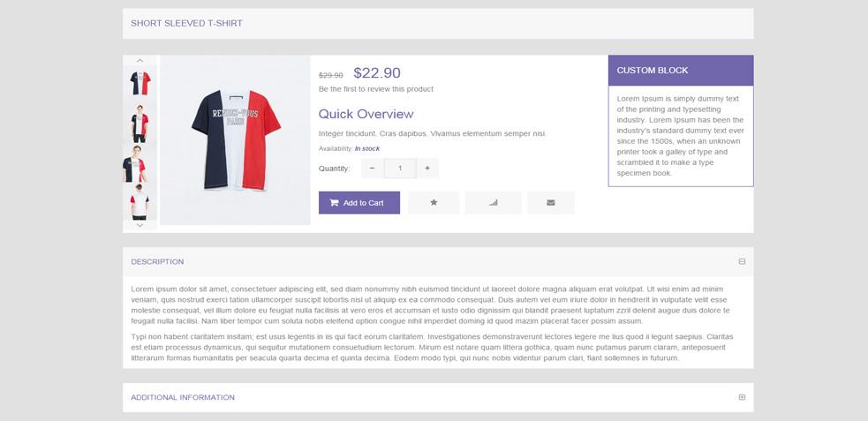The image size is (868, 421).
Task: Select the model side-view thumbnail with red sleeve
Action: (140, 164)
